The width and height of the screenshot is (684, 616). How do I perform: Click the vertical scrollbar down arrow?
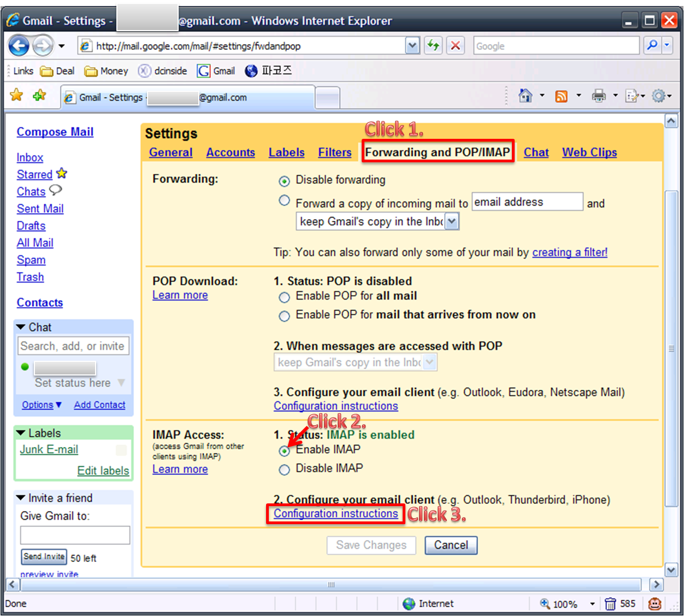point(671,570)
